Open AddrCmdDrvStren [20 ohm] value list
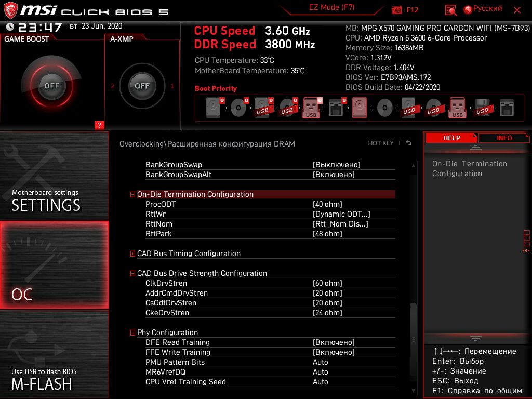The height and width of the screenshot is (399, 532). (x=327, y=293)
